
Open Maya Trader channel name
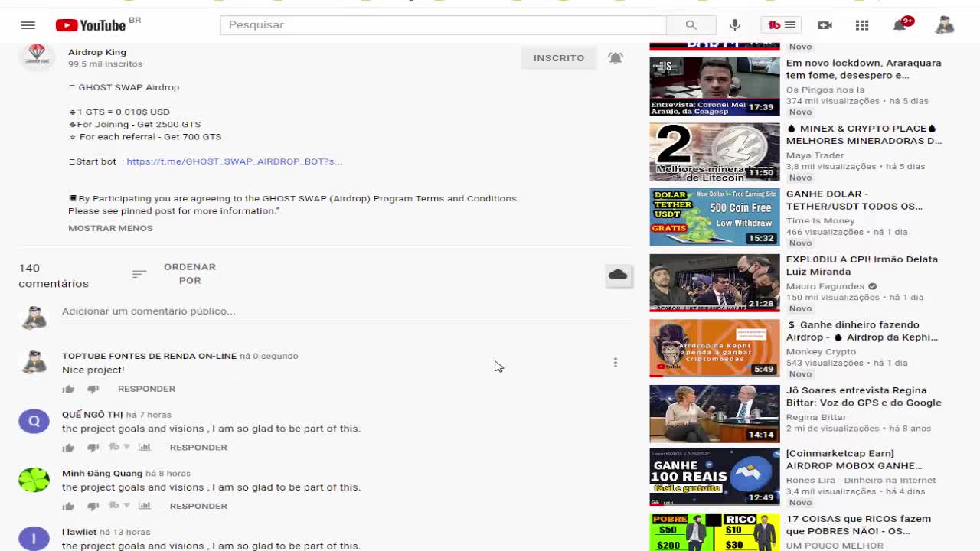coord(815,155)
